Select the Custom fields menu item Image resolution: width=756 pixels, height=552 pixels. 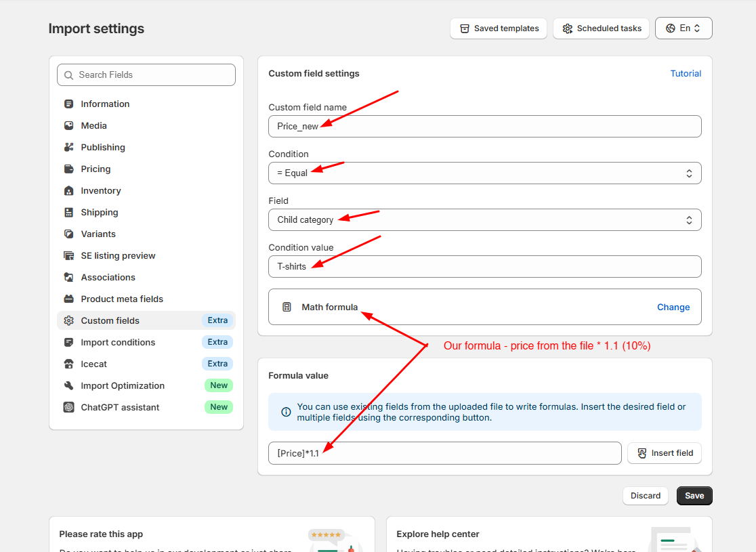(146, 321)
